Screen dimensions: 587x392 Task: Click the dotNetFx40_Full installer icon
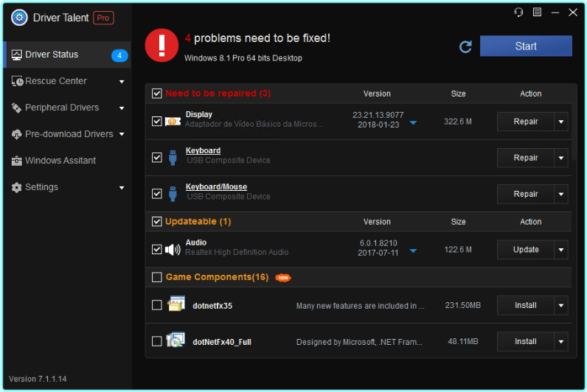tap(176, 340)
